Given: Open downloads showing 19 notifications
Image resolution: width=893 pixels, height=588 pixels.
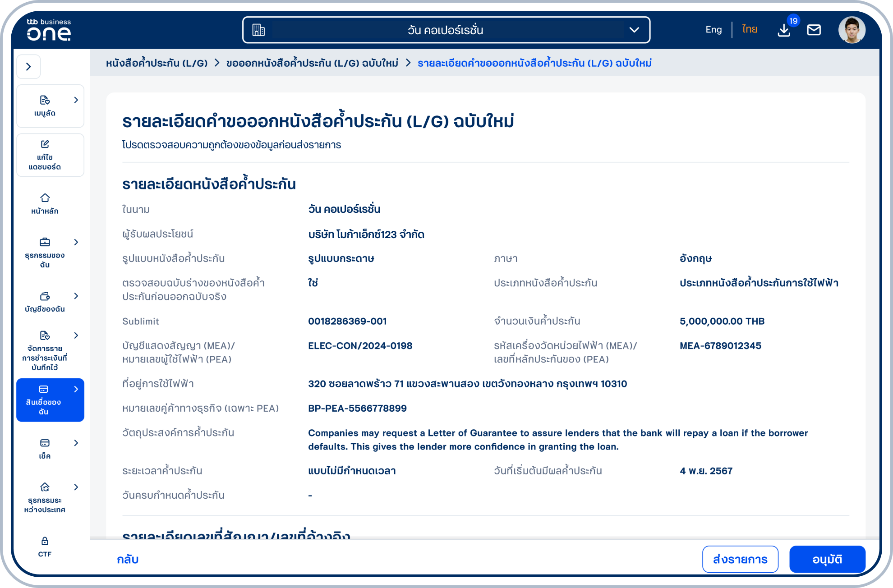Looking at the screenshot, I should pyautogui.click(x=784, y=30).
